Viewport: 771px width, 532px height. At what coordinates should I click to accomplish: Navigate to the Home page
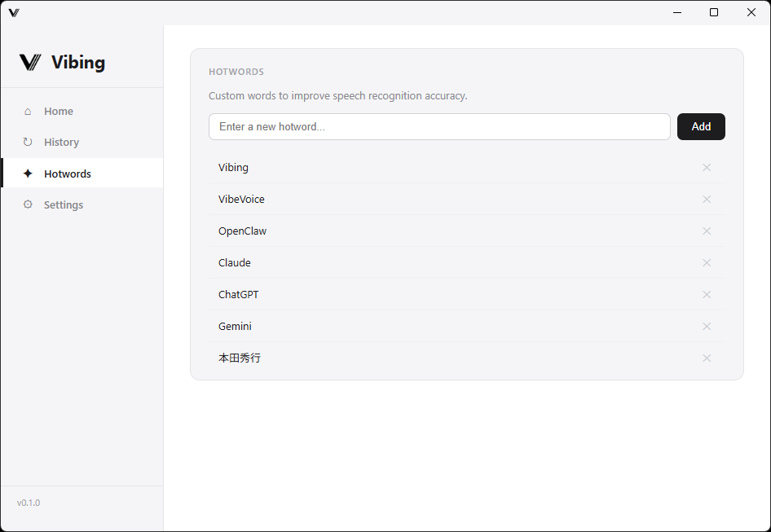coord(59,111)
